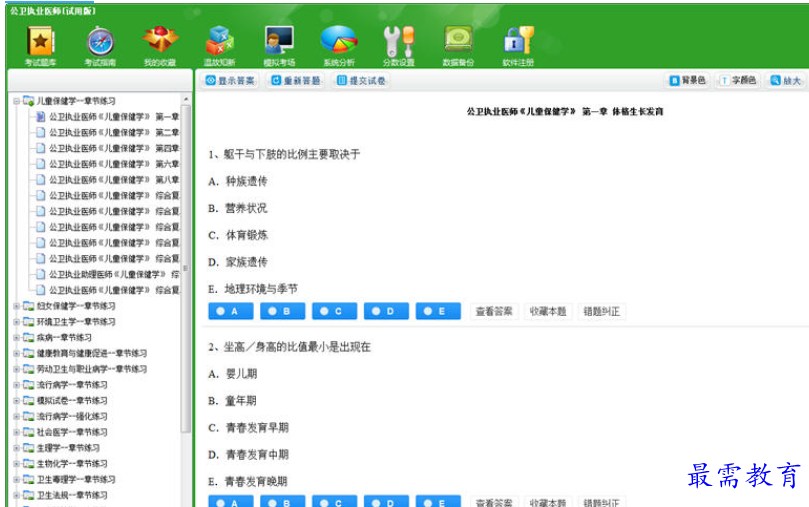Expand the 流行病学--强化练习 node
Image resolution: width=809 pixels, height=507 pixels.
[x=16, y=416]
